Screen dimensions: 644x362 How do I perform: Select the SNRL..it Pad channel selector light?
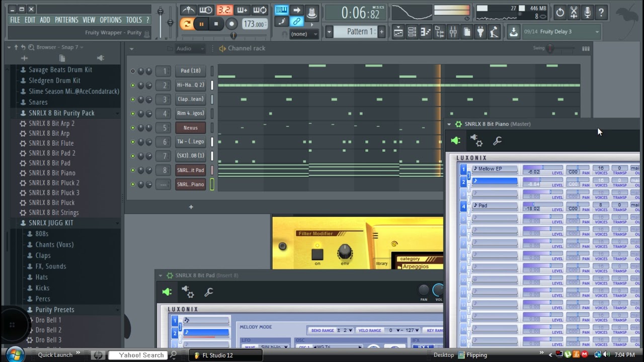[x=212, y=170]
